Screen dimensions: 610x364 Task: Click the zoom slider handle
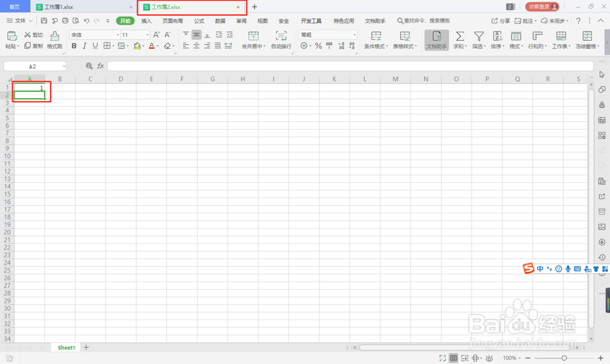pyautogui.click(x=564, y=358)
